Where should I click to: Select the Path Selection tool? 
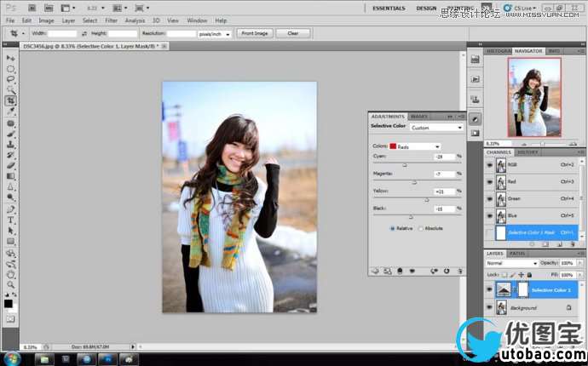[10, 231]
